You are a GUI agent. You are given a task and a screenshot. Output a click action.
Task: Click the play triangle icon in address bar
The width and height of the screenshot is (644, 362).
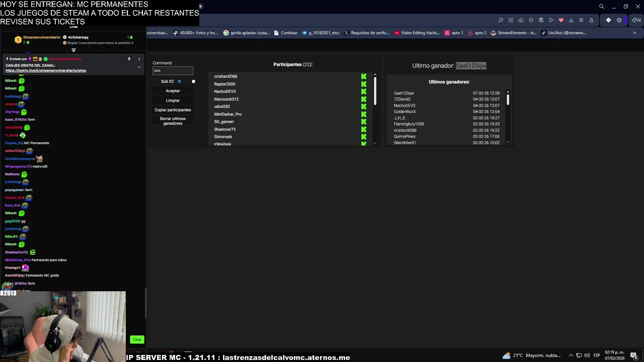coord(551,20)
